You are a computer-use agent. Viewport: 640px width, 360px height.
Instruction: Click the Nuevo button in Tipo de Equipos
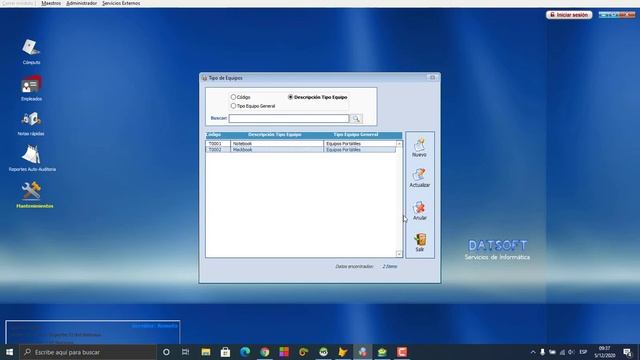pos(419,147)
